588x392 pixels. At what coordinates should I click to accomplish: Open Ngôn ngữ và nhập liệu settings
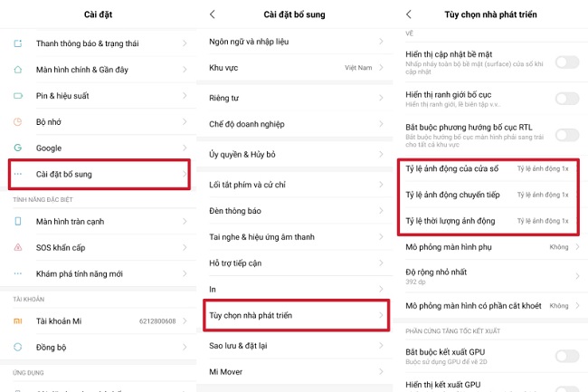click(296, 42)
